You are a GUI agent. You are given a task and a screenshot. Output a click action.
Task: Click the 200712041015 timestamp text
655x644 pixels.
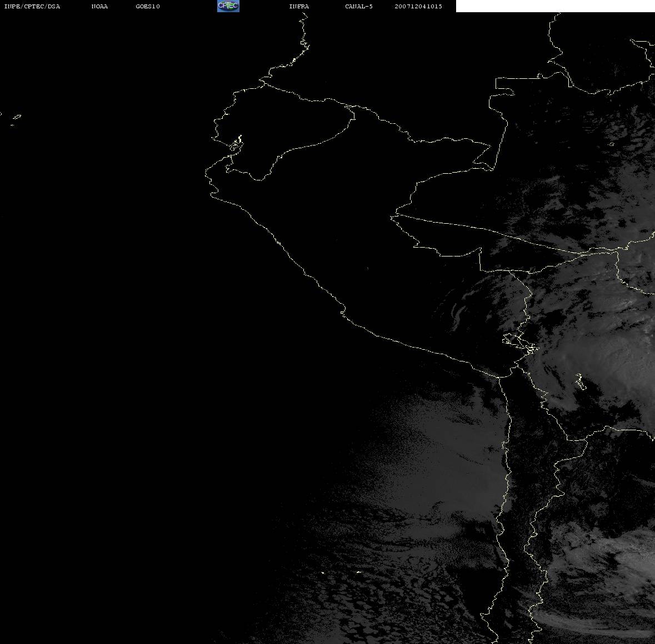pos(418,7)
